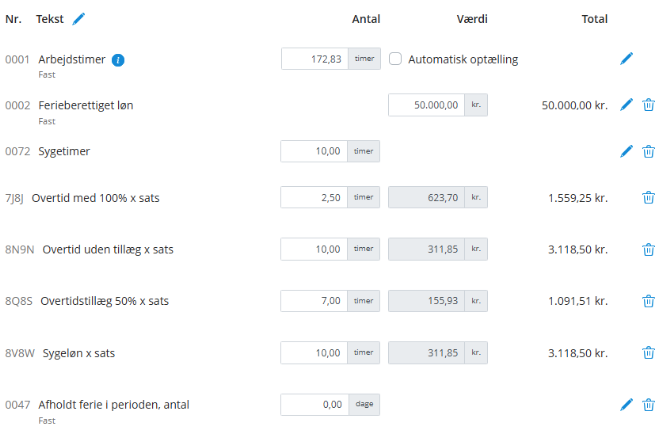Click the Sygetimer hours input field
The height and width of the screenshot is (438, 667).
[315, 151]
